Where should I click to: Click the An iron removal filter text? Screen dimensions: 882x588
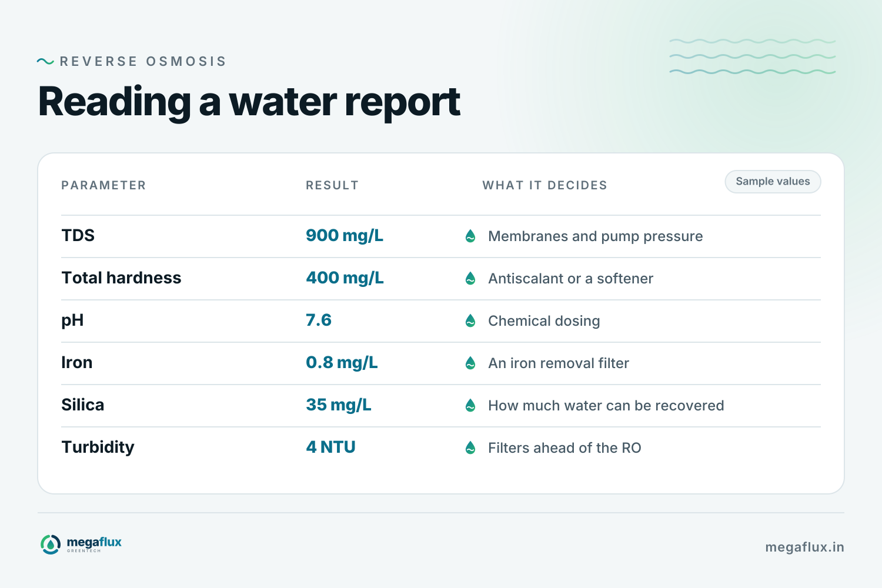pos(559,363)
